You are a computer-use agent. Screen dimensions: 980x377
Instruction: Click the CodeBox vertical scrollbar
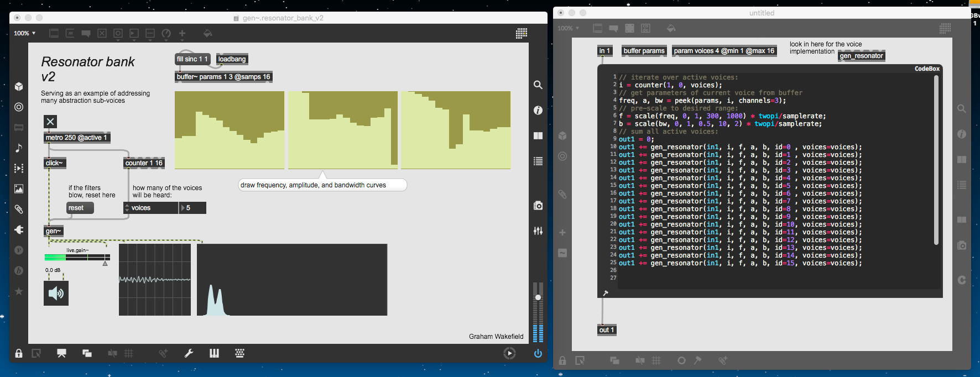click(x=936, y=160)
